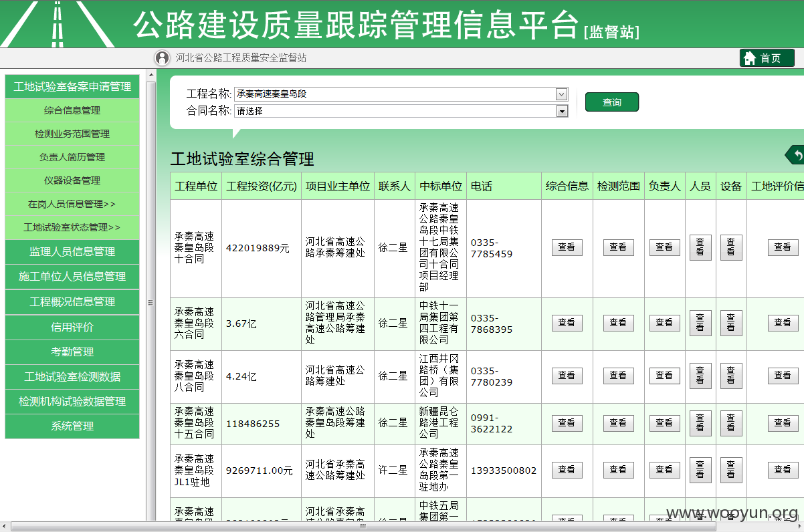View 工地评价 for 十合同 row
The image size is (804, 532).
pyautogui.click(x=783, y=247)
